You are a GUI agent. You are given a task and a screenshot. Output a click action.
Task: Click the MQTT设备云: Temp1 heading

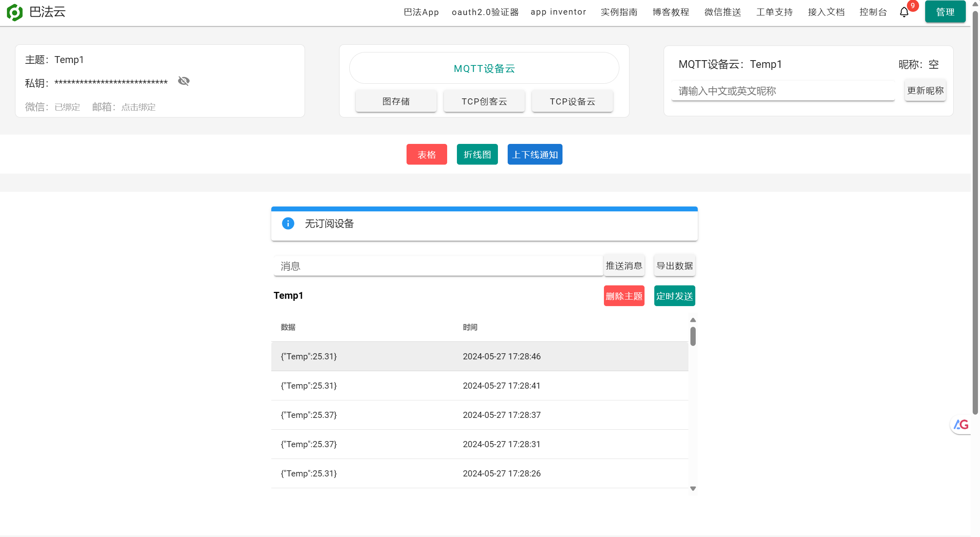pyautogui.click(x=730, y=64)
